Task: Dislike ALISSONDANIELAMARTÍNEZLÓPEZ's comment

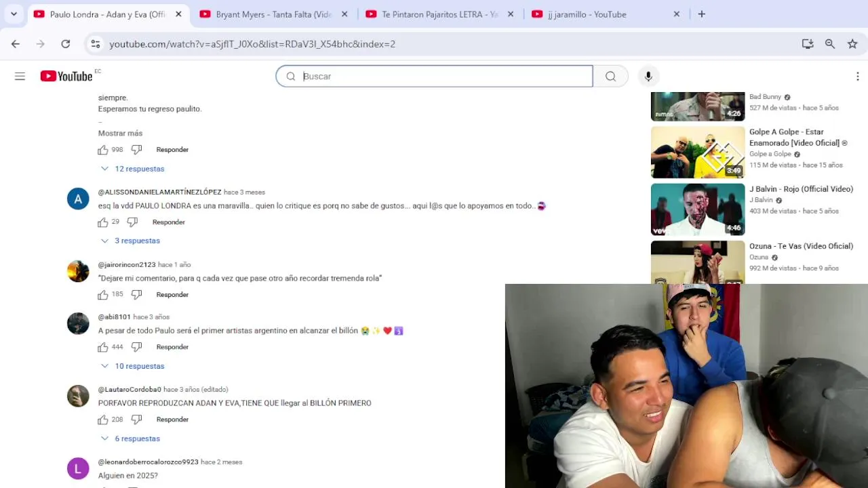Action: [132, 222]
